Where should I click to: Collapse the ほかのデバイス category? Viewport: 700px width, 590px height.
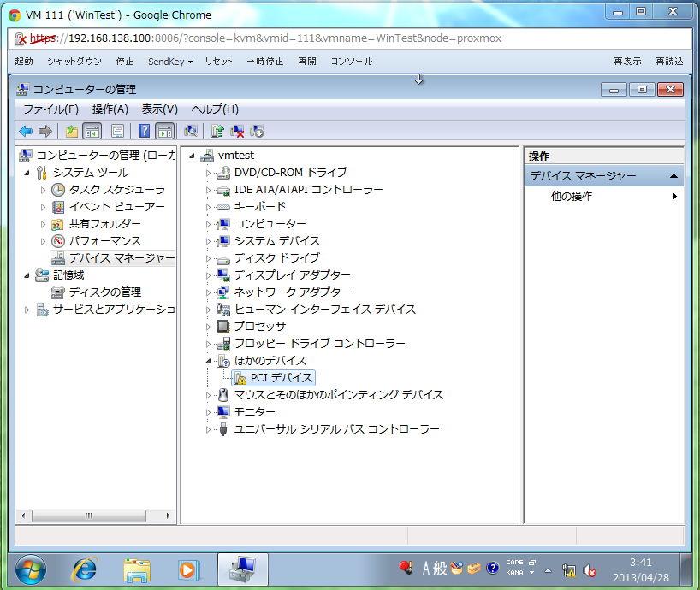point(208,361)
